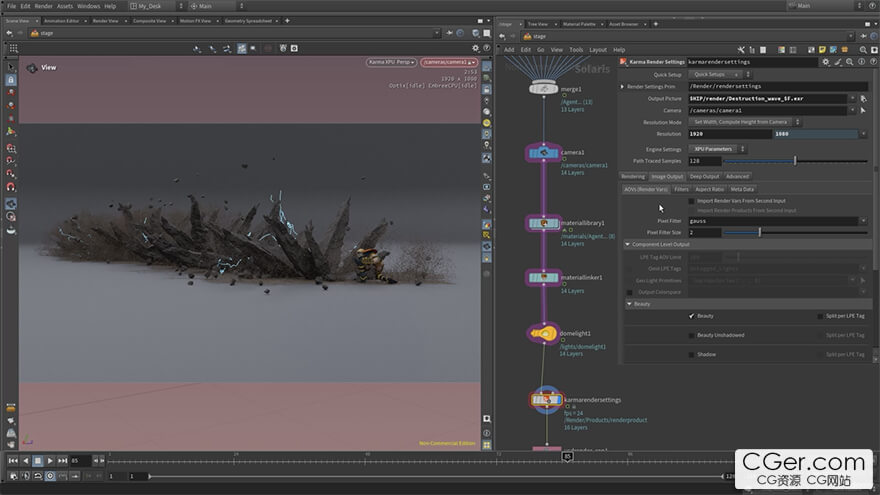Open the Image Output parameter tab
The width and height of the screenshot is (880, 495).
coord(667,177)
